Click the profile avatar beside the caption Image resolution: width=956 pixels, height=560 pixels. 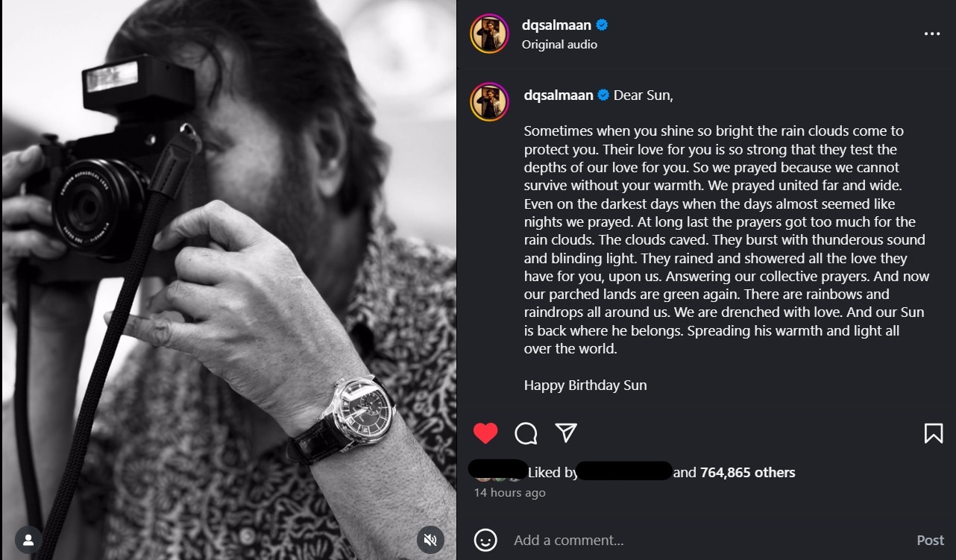tap(489, 102)
